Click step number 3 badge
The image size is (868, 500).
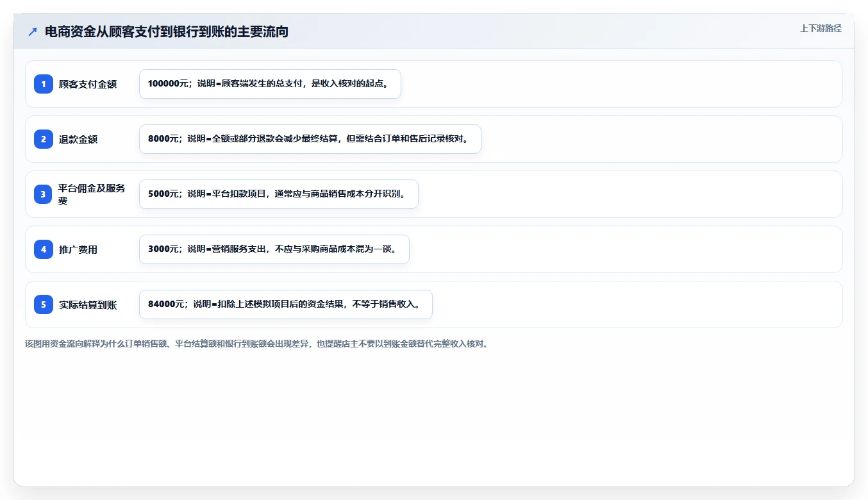coord(44,194)
